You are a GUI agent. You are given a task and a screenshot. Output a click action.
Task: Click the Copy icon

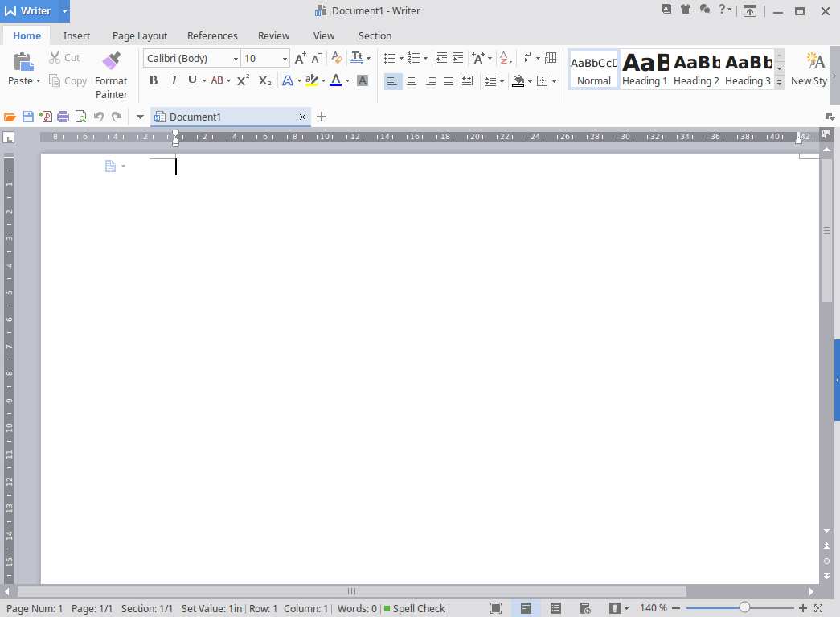pyautogui.click(x=55, y=80)
